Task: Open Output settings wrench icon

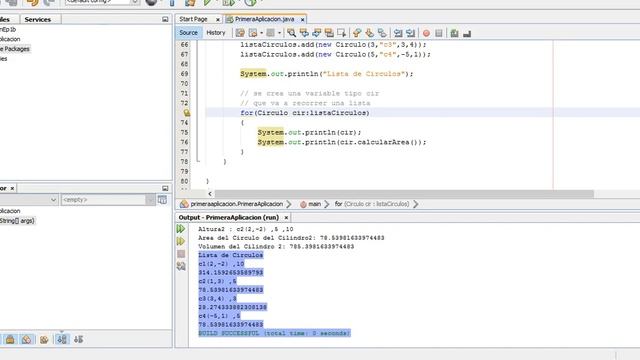Action: [181, 267]
